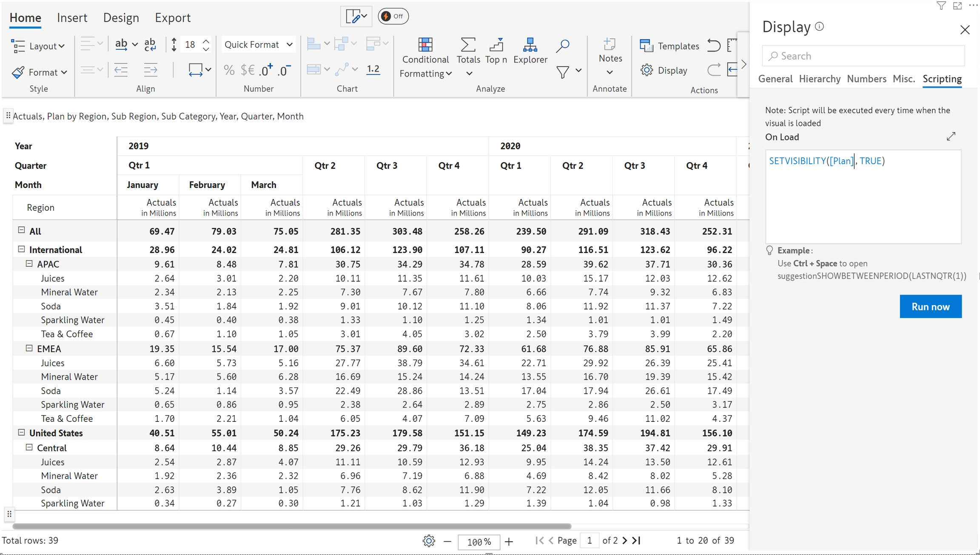Switch to the Insert ribbon tab
Screen dimensions: 980x555
point(72,18)
